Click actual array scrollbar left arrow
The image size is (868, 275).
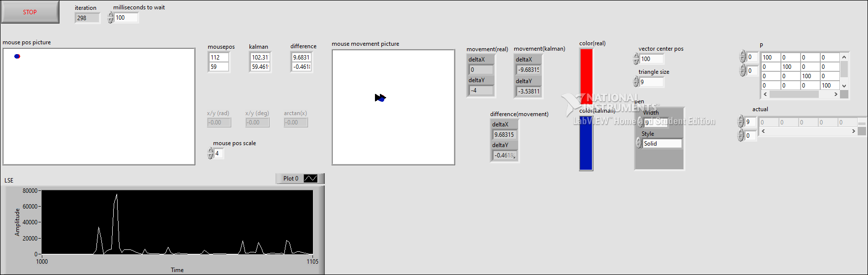point(763,131)
